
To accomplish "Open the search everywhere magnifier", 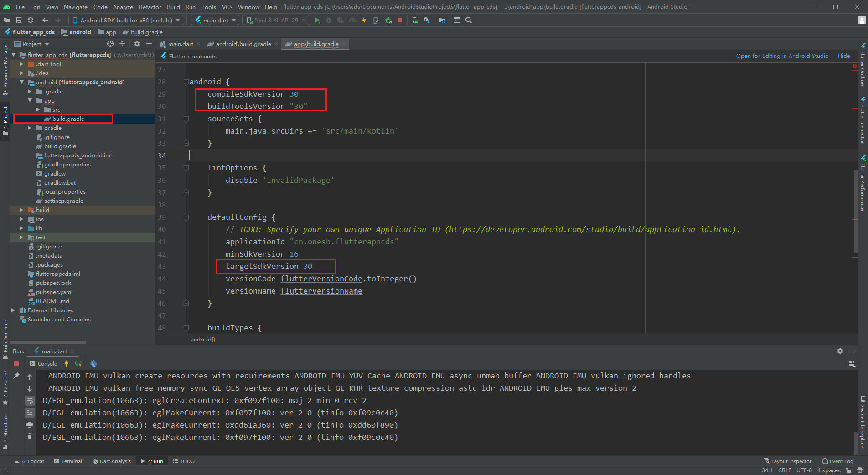I will click(x=469, y=20).
